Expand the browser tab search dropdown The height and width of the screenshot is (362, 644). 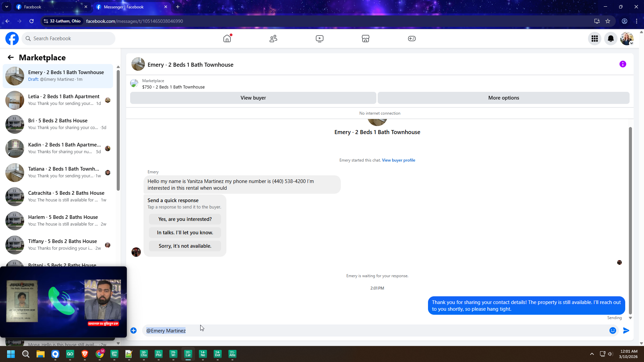6,7
